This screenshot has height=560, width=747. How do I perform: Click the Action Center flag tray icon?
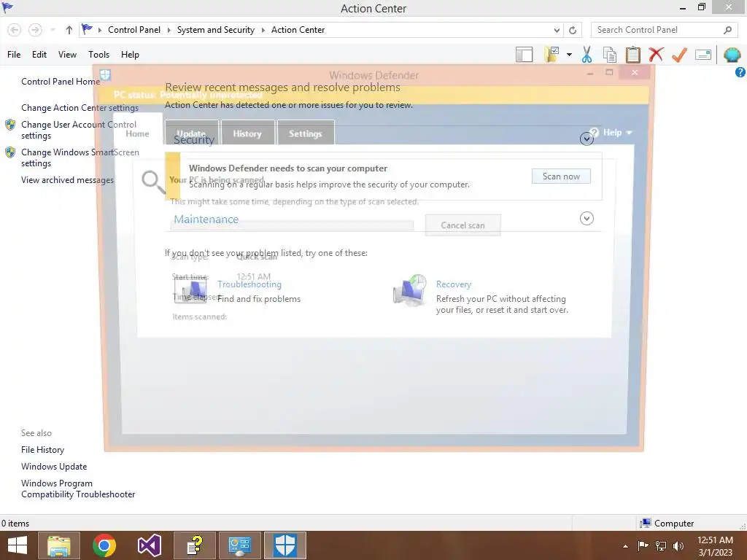click(x=643, y=545)
